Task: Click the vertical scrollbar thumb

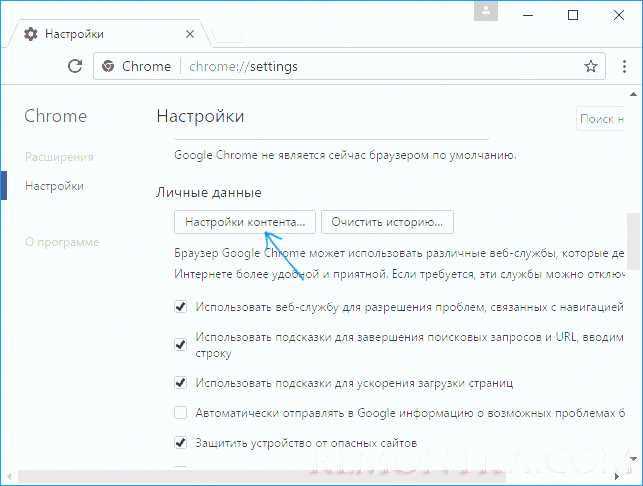Action: [634, 241]
